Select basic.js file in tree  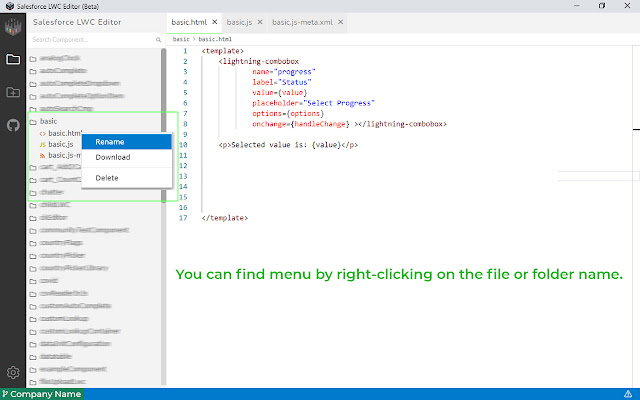[x=60, y=144]
